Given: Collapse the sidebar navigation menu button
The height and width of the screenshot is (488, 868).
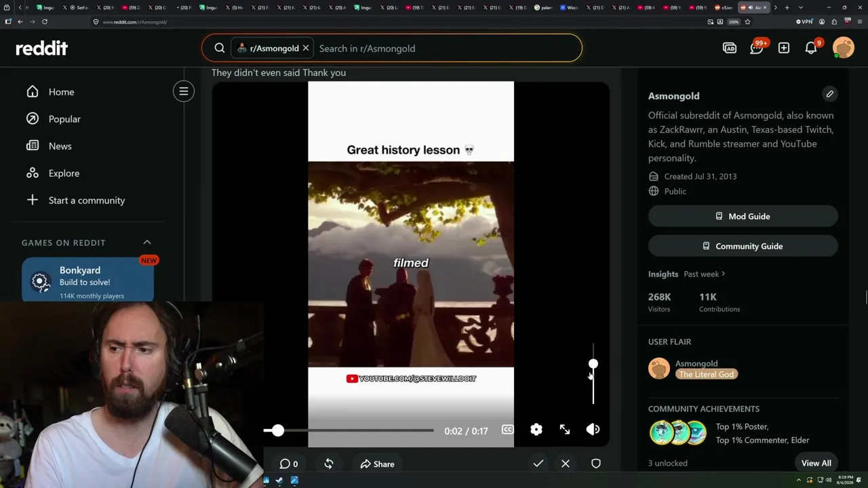Looking at the screenshot, I should [x=184, y=91].
